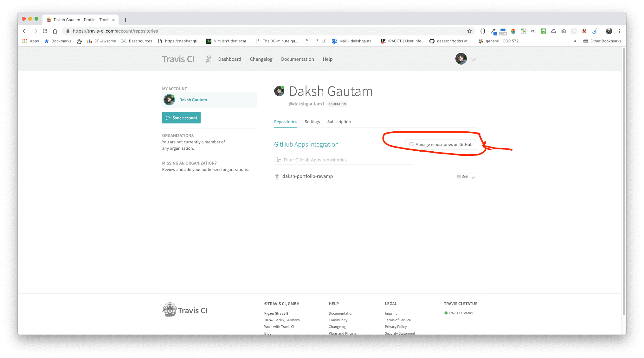Switch to the Subscription tab

339,122
